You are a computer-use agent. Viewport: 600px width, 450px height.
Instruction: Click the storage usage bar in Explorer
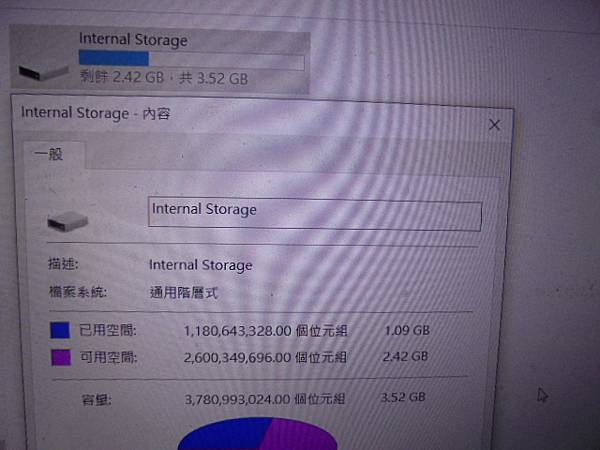point(191,61)
